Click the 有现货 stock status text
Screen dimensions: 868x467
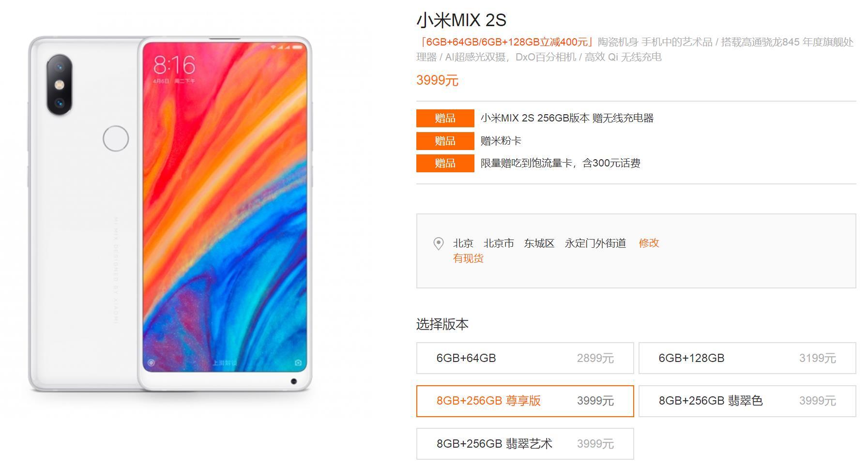[468, 258]
